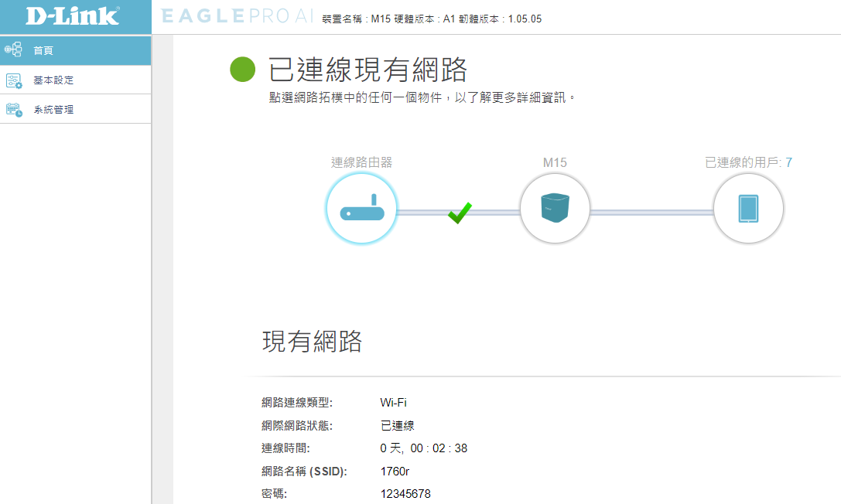Click the 現有網路 section heading
841x504 pixels.
312,342
